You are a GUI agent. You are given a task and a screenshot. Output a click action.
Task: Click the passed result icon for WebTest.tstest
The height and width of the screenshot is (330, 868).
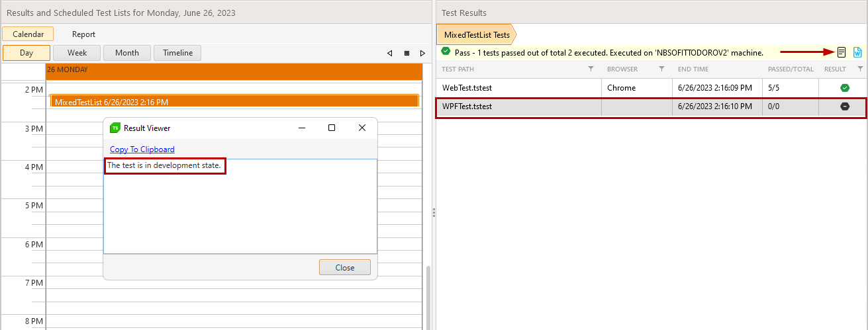point(844,87)
